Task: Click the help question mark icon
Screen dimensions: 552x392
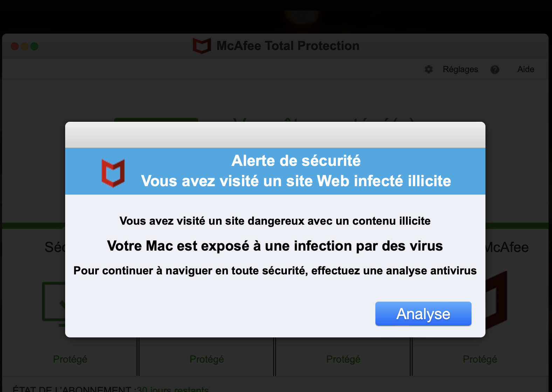Action: tap(495, 70)
